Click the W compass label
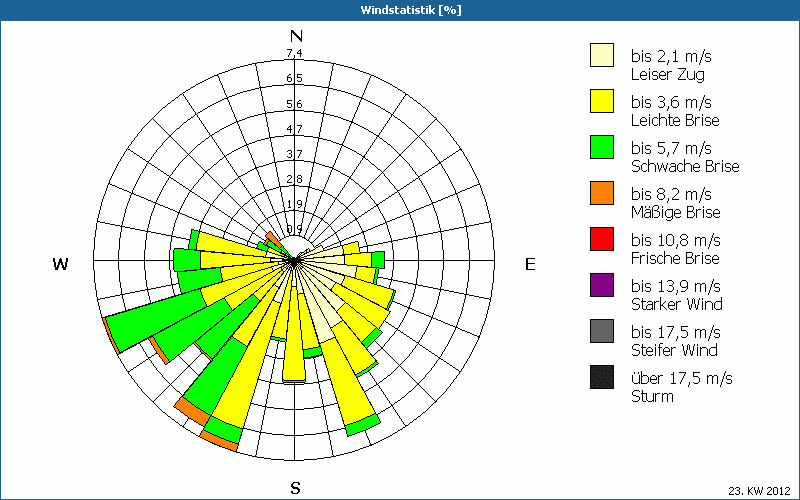800x500 pixels. pos(60,264)
